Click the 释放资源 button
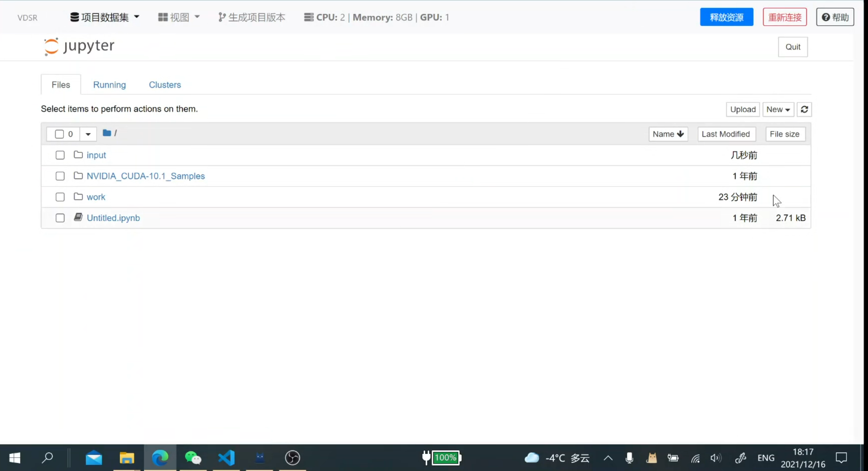868x471 pixels. click(x=726, y=17)
